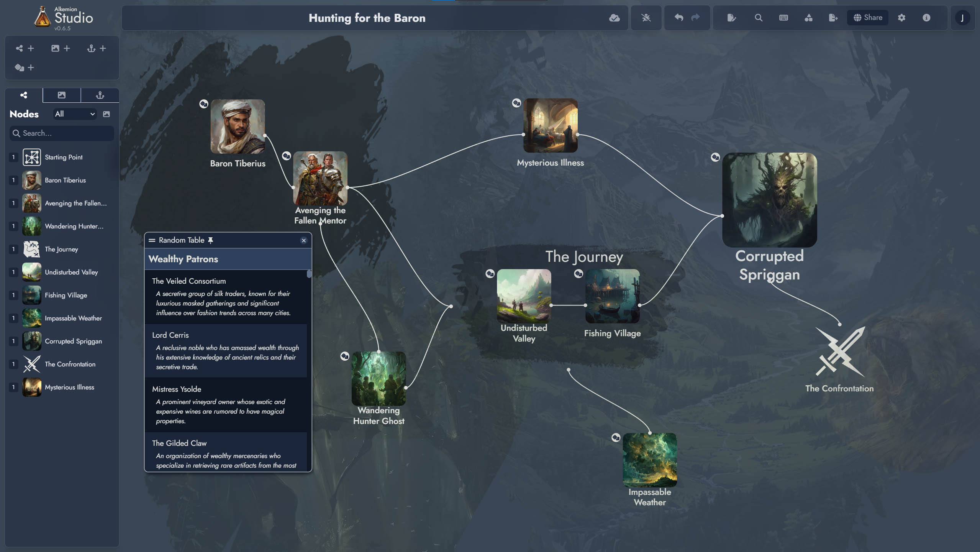Select the Hunting for the Baron tab
980x552 pixels.
coord(367,18)
